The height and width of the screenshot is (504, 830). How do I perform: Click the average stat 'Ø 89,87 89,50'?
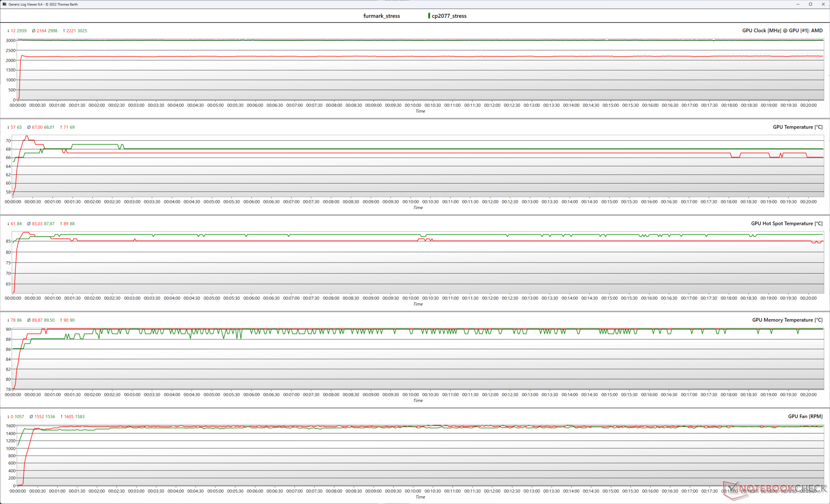pos(41,320)
